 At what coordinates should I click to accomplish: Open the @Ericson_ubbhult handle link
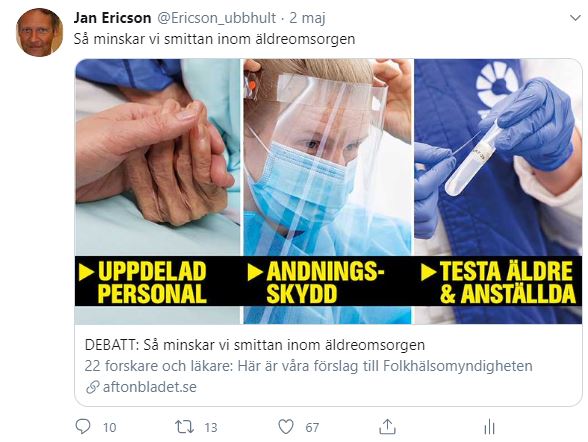pyautogui.click(x=216, y=18)
